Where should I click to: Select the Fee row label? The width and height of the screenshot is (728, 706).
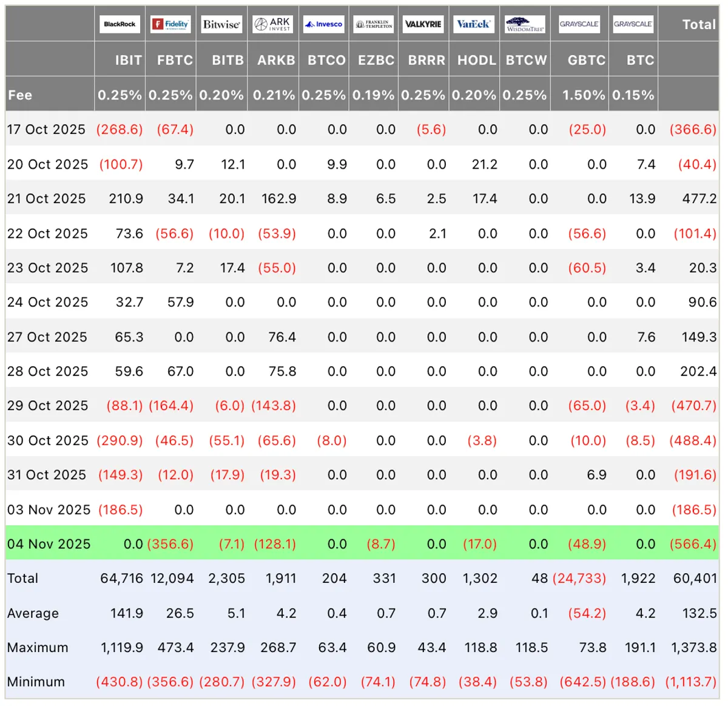(x=20, y=95)
